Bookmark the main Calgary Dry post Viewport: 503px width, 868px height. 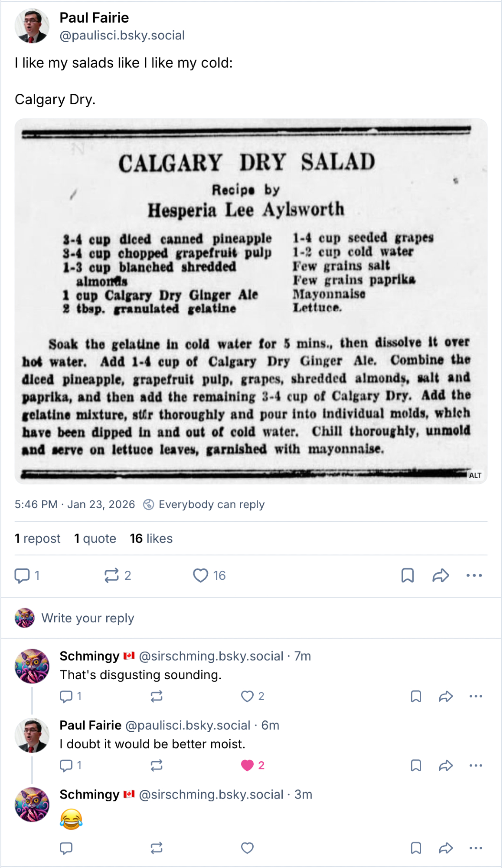tap(408, 575)
